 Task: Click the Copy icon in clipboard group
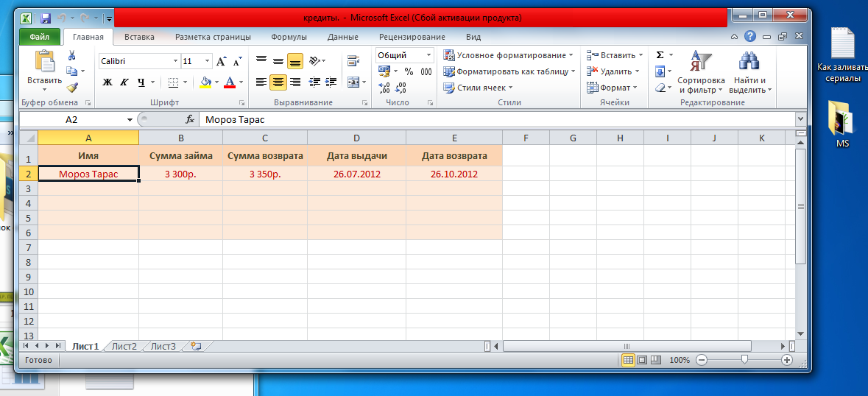[x=71, y=71]
